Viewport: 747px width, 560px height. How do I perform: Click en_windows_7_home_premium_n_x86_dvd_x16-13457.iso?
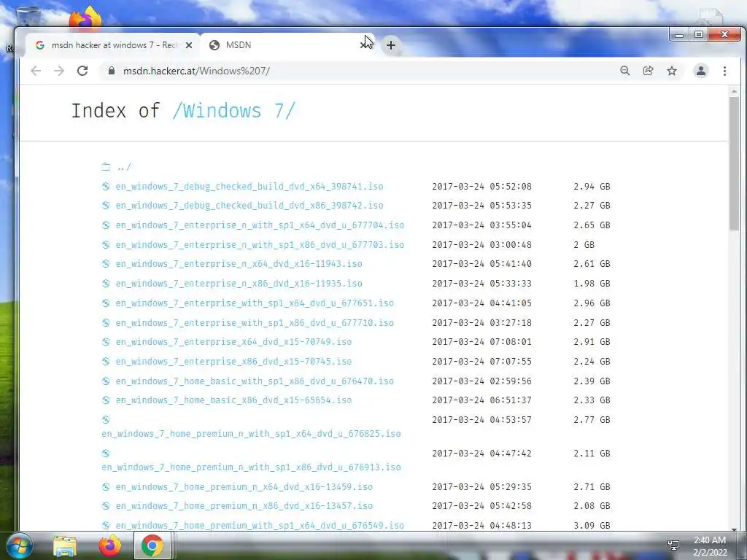click(x=244, y=506)
